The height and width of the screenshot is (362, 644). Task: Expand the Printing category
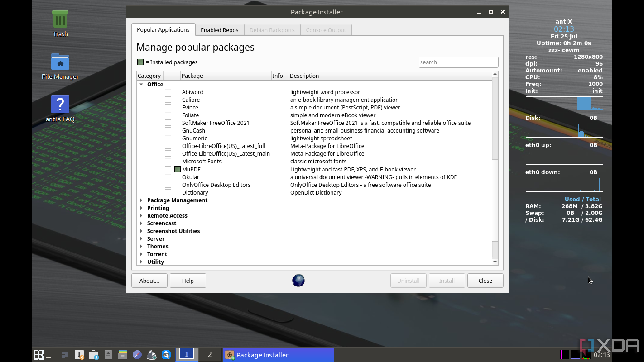point(141,208)
